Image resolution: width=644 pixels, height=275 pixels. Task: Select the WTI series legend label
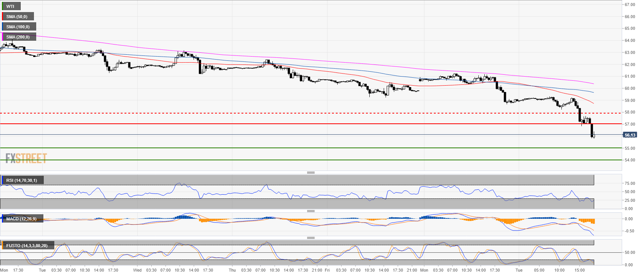pyautogui.click(x=11, y=6)
